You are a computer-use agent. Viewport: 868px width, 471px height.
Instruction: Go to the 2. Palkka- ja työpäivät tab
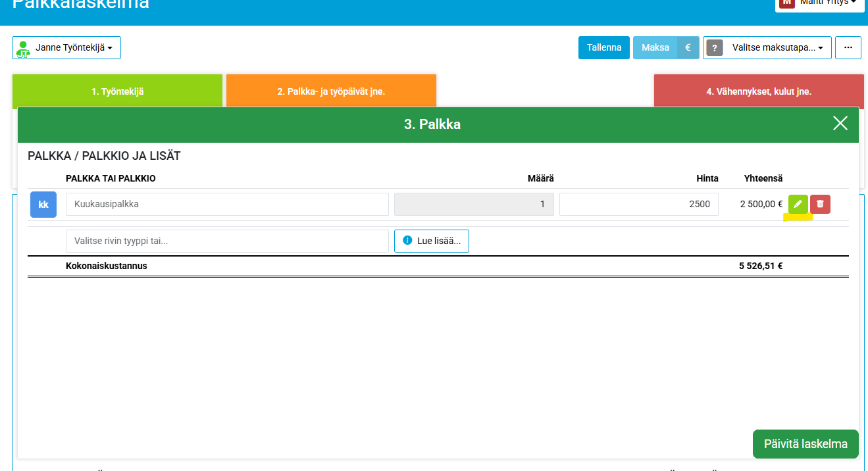tap(331, 91)
